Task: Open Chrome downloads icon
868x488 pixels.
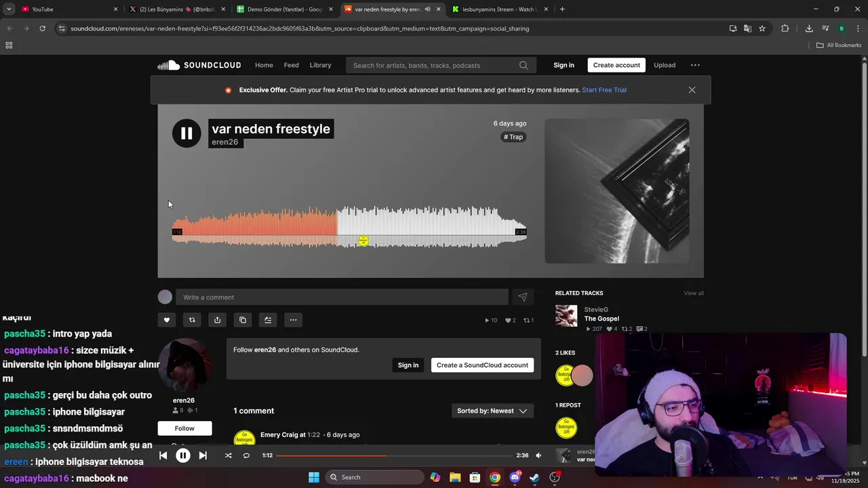Action: tap(809, 28)
